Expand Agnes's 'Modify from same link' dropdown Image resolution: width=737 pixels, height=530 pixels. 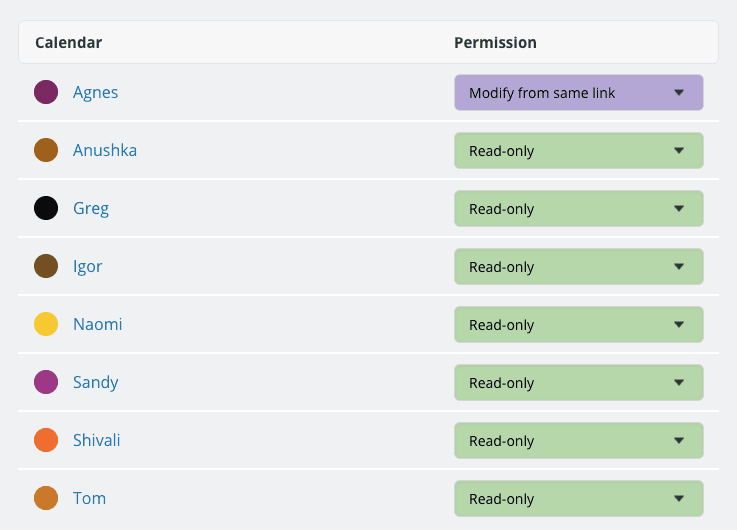coord(578,93)
